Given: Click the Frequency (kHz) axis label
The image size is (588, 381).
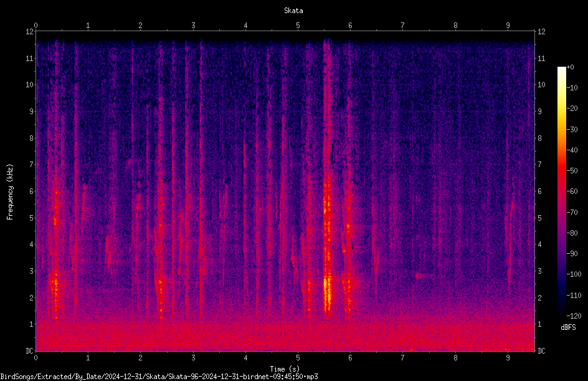Looking at the screenshot, I should (x=10, y=192).
